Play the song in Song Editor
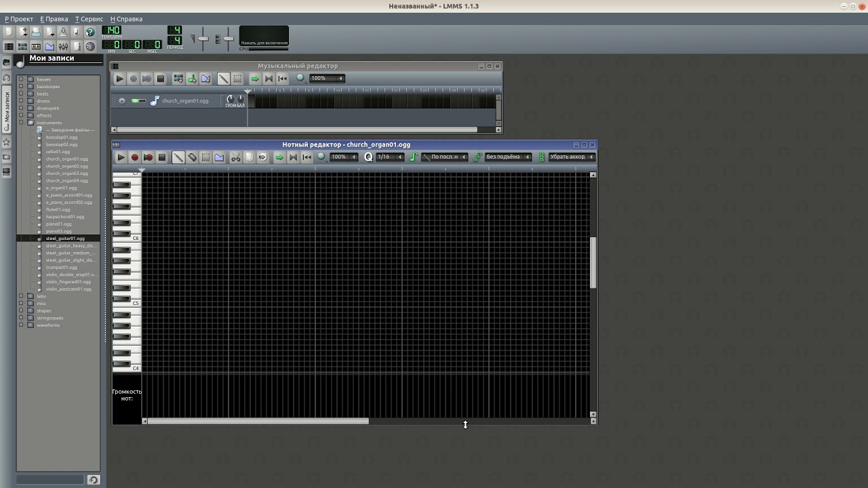 click(x=119, y=79)
